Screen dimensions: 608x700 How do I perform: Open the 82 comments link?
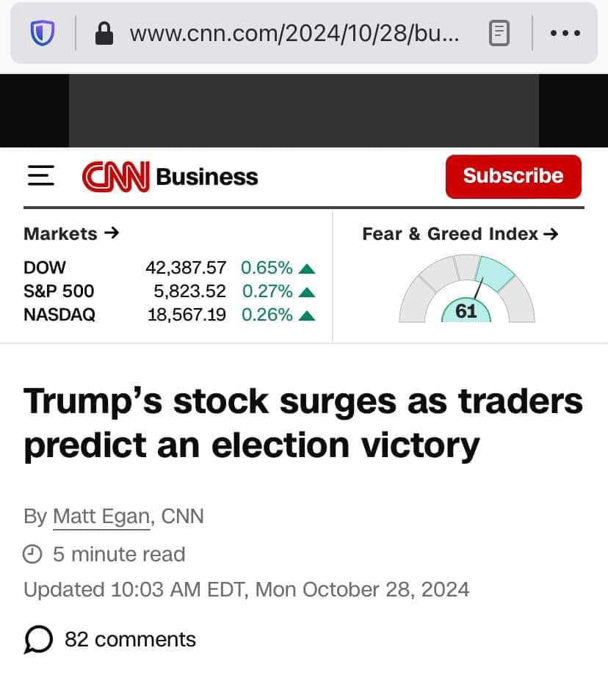(x=130, y=640)
